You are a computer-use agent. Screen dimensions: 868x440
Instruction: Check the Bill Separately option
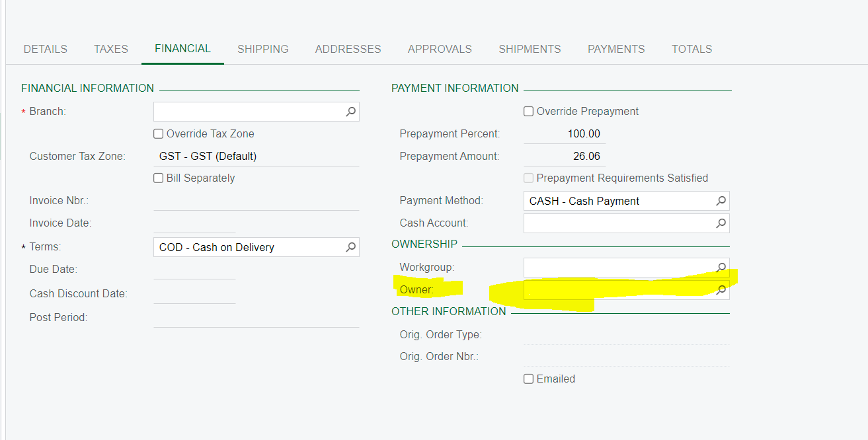(158, 178)
